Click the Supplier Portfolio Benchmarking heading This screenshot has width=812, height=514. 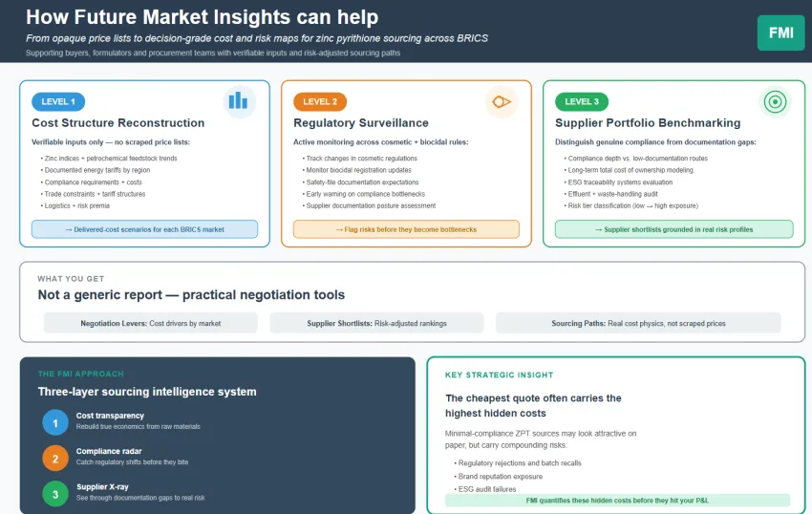tap(648, 123)
